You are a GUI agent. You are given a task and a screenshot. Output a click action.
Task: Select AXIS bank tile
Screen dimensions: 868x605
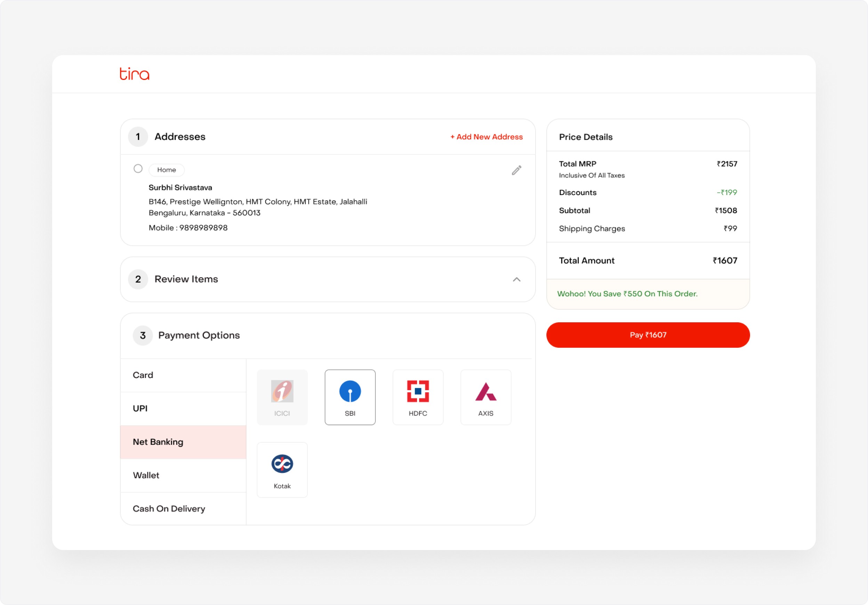coord(485,397)
